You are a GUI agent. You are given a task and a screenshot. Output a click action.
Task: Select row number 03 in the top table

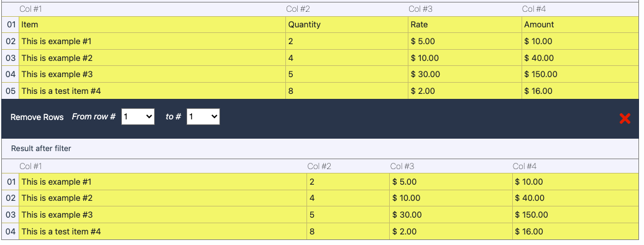11,58
